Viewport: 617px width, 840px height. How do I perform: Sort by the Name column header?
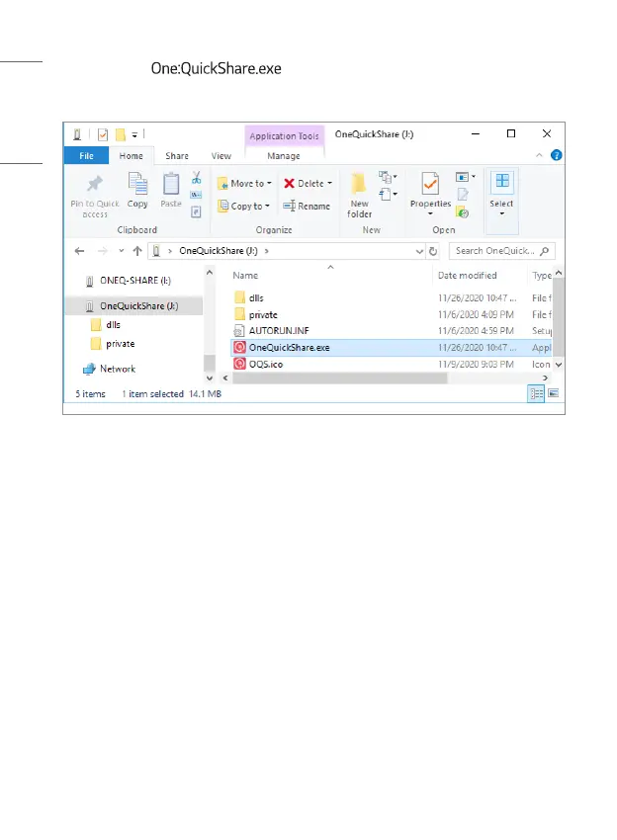(x=245, y=276)
